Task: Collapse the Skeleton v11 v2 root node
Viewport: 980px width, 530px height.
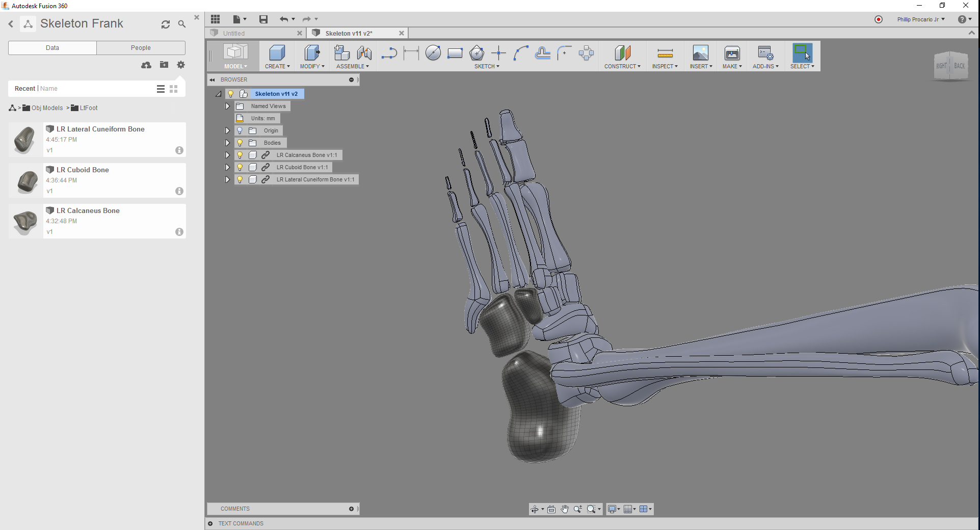Action: click(219, 94)
